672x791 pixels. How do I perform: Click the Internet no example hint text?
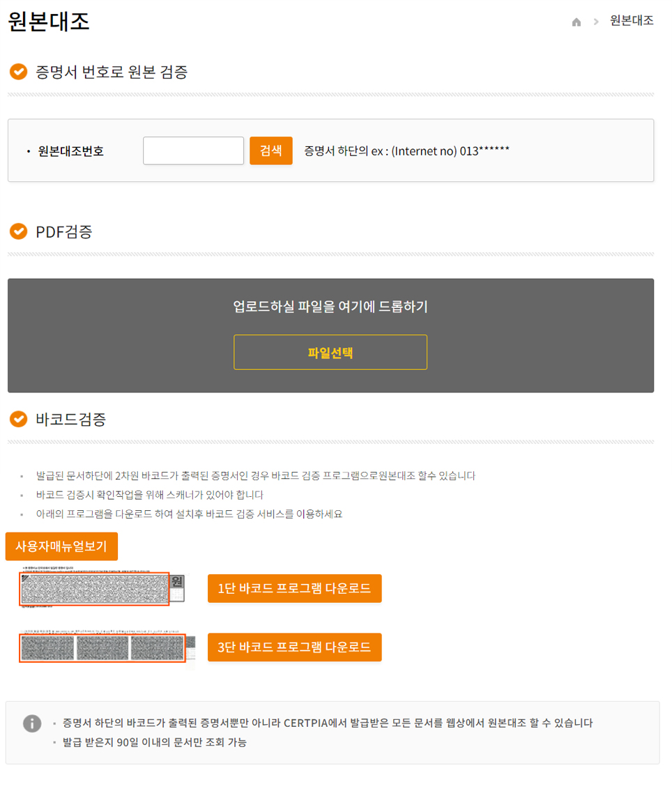click(406, 151)
